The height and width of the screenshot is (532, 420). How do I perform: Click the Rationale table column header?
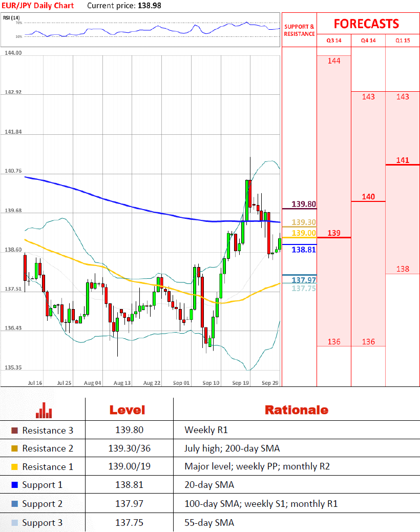(297, 410)
